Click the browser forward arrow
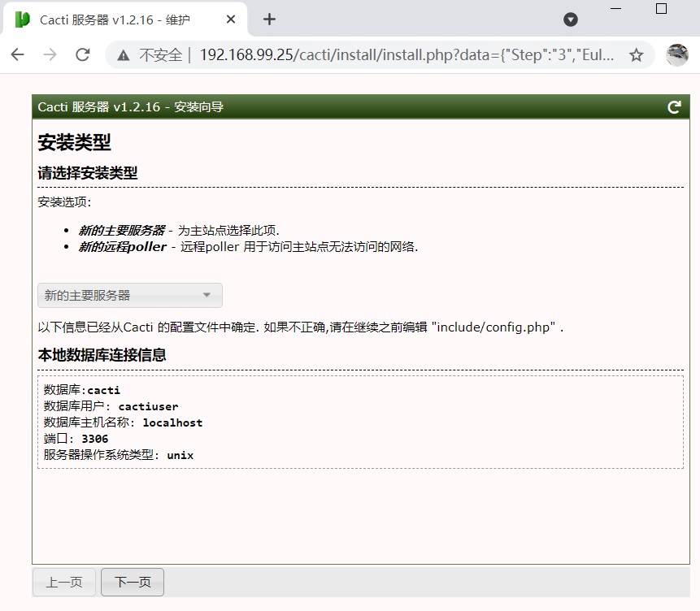The width and height of the screenshot is (700, 611). 50,54
